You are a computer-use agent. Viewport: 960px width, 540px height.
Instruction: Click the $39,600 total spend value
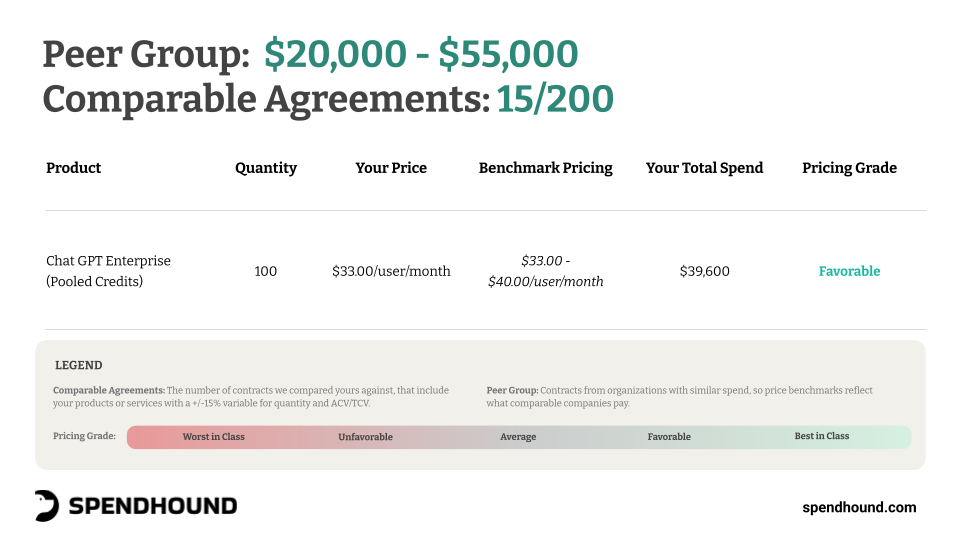point(705,271)
